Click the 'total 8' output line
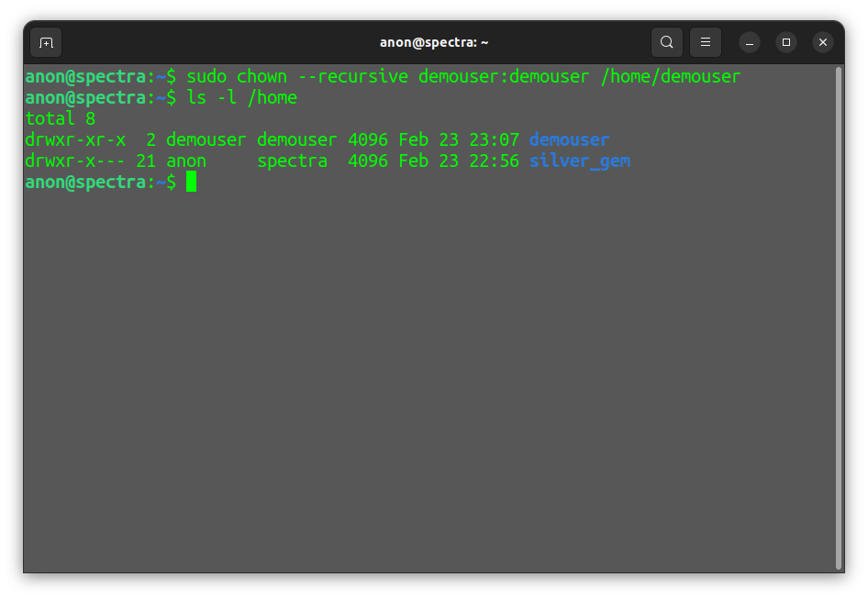 pyautogui.click(x=61, y=118)
